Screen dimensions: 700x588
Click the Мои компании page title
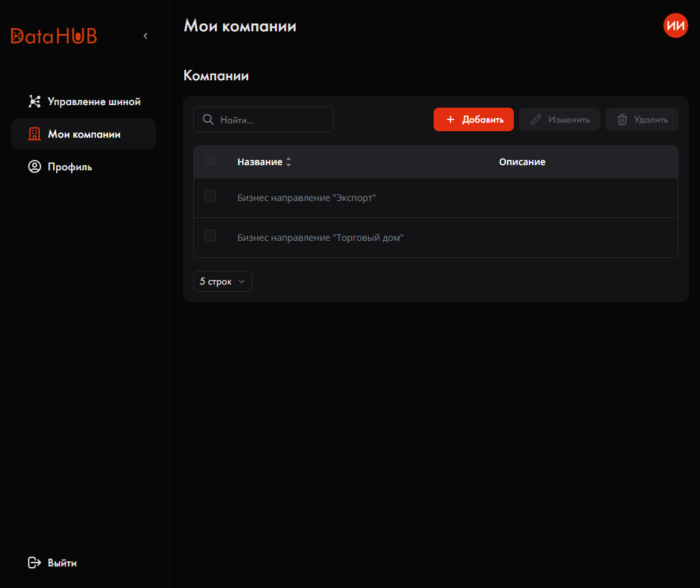point(240,26)
